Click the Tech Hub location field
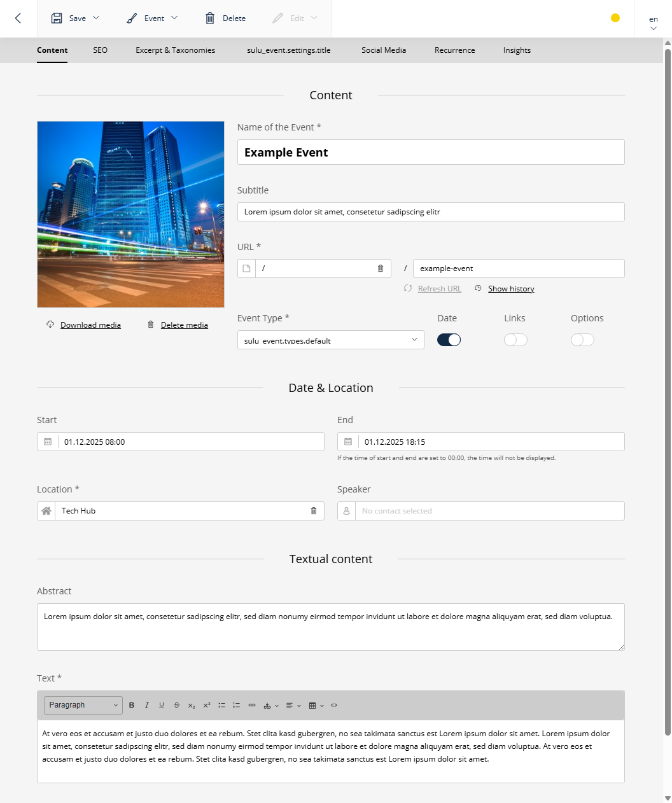 point(181,511)
